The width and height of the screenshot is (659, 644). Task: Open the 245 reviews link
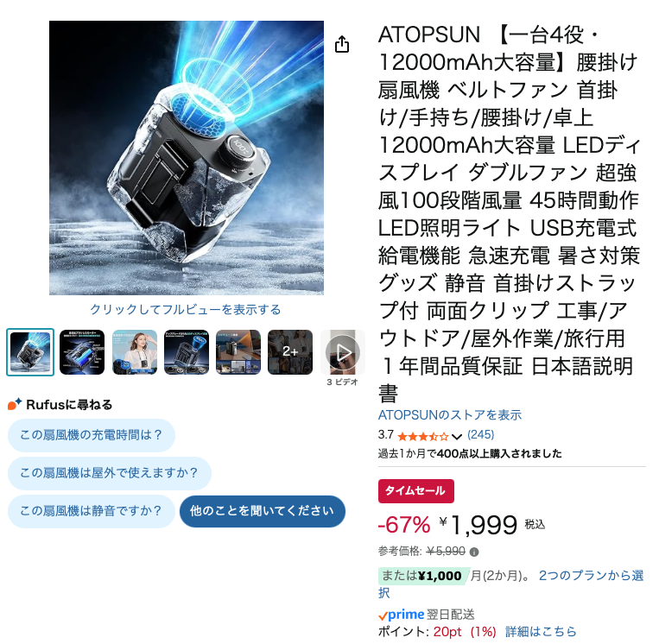(x=480, y=435)
